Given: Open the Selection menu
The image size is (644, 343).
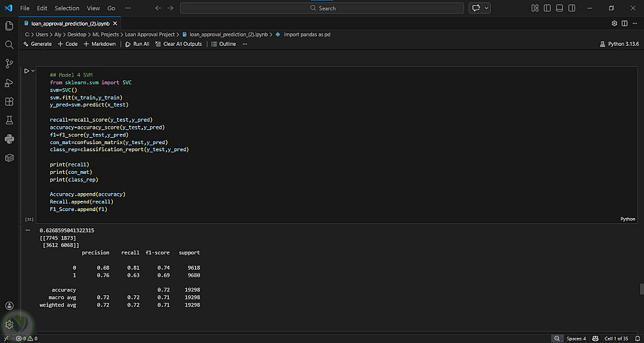Looking at the screenshot, I should pos(67,8).
